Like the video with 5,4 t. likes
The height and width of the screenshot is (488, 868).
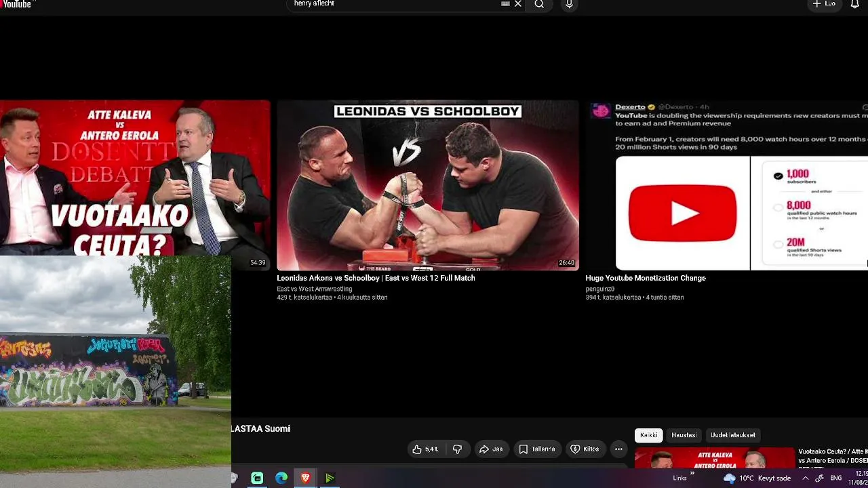[426, 449]
